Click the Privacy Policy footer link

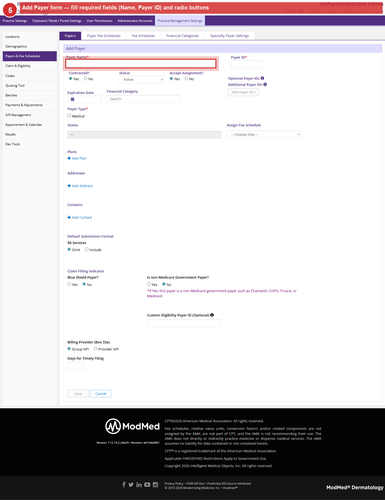pyautogui.click(x=174, y=483)
